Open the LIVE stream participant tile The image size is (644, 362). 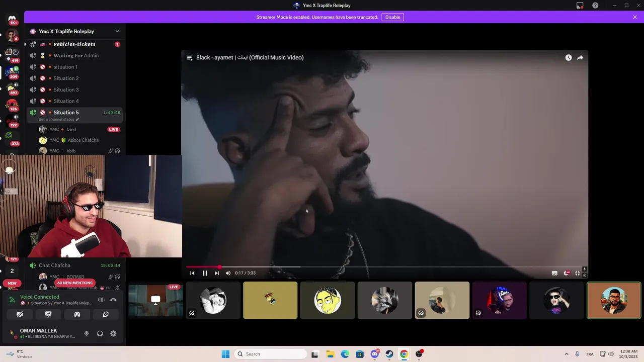coord(155,300)
